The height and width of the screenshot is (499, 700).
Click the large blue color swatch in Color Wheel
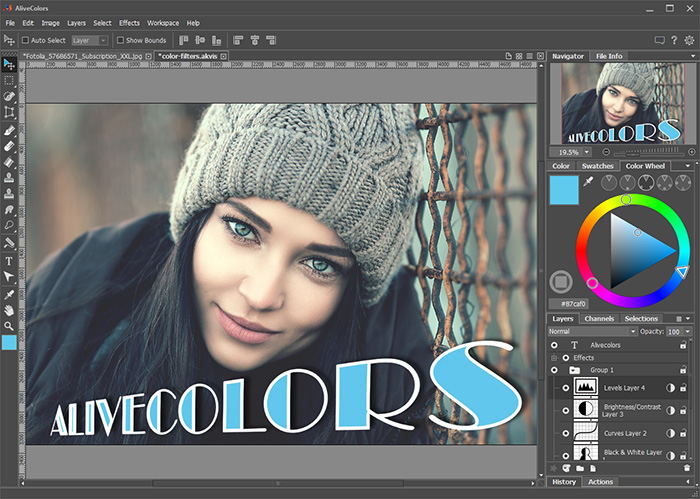click(564, 190)
